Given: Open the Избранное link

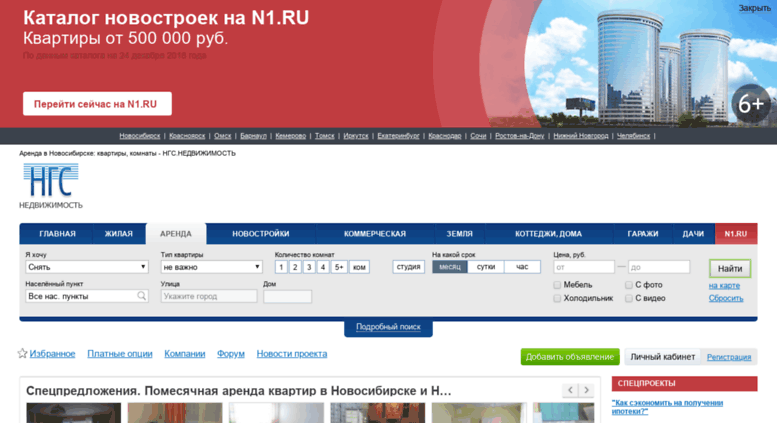Looking at the screenshot, I should click(53, 354).
